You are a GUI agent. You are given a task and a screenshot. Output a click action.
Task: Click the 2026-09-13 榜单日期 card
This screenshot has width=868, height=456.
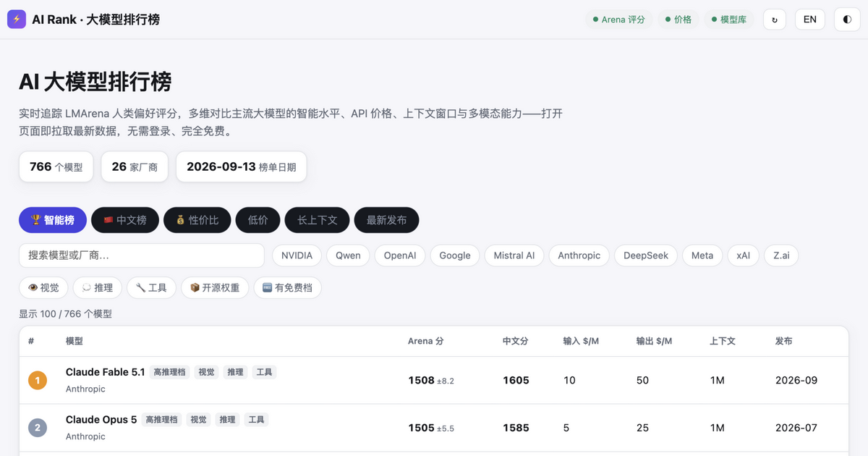(242, 166)
